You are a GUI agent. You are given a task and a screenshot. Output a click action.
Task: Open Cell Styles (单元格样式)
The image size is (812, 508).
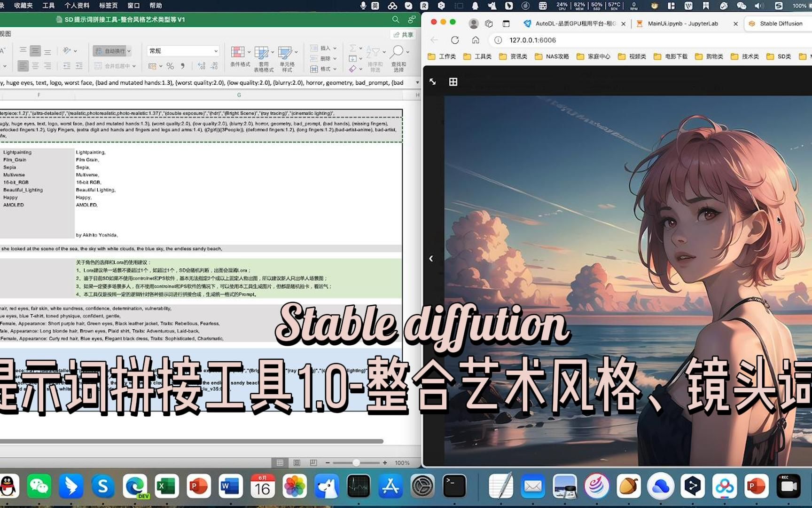tap(287, 58)
